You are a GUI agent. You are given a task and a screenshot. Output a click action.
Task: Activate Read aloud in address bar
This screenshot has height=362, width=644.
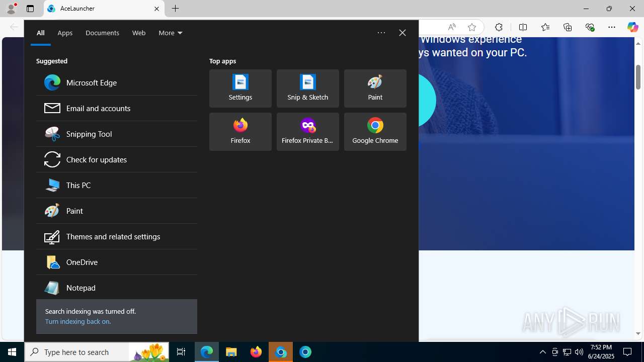[452, 27]
